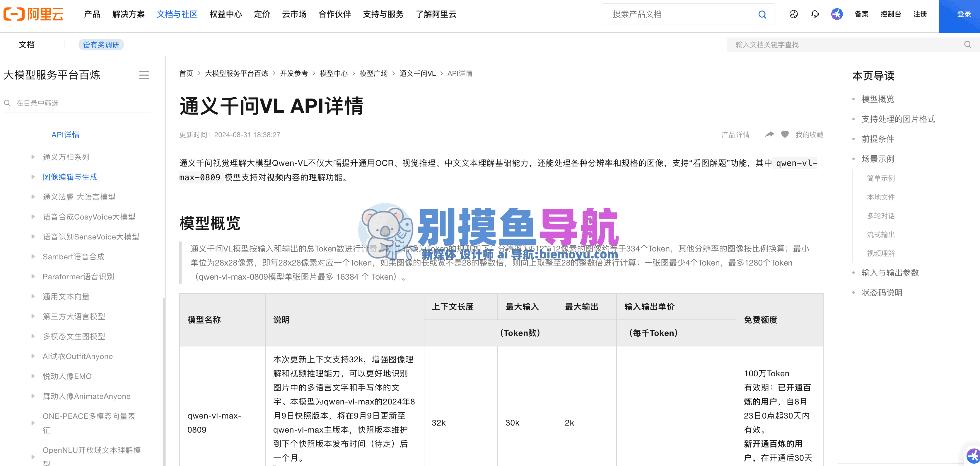Jump to 场景示例 section
Image resolution: width=980 pixels, height=466 pixels.
[x=878, y=159]
